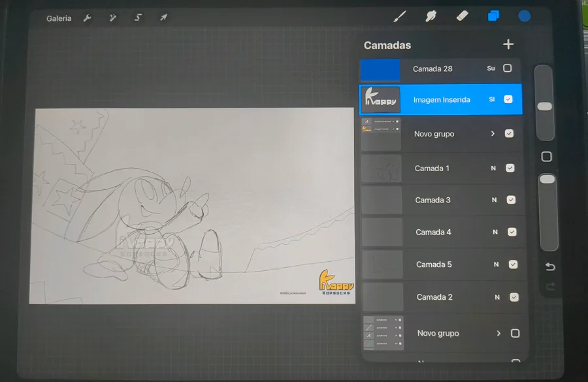Select the Selection S tool
The height and width of the screenshot is (382, 588).
click(138, 17)
